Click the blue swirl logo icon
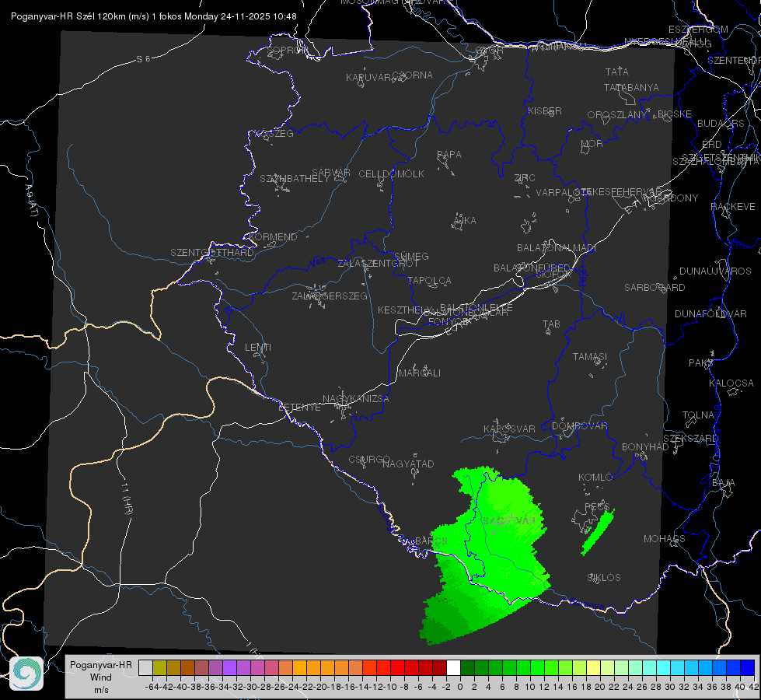The width and height of the screenshot is (761, 700). click(26, 674)
